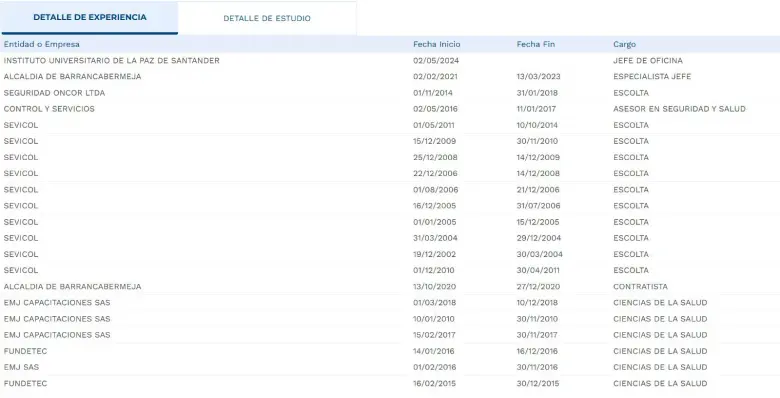780x398 pixels.
Task: Select SEVICOL row starting 19/12/2002
Action: click(x=21, y=254)
